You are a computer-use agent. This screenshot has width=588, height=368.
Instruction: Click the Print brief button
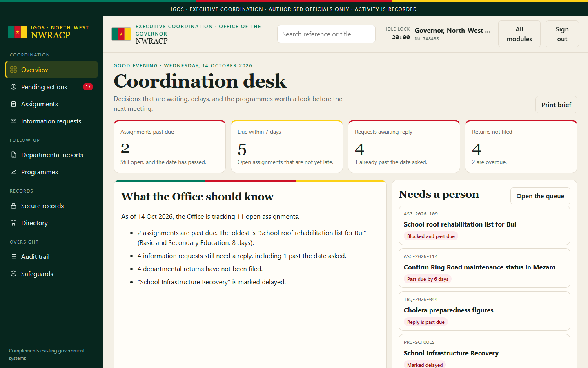(x=556, y=105)
